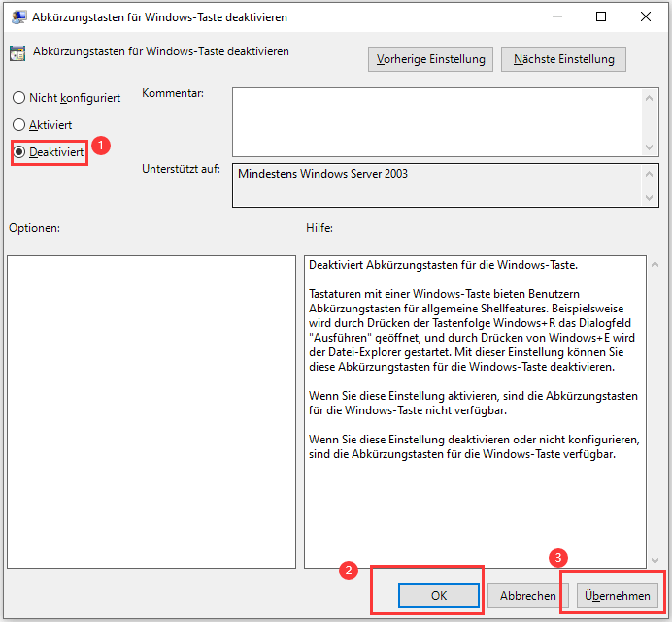672x622 pixels.
Task: Click the window title bar text
Action: [159, 17]
